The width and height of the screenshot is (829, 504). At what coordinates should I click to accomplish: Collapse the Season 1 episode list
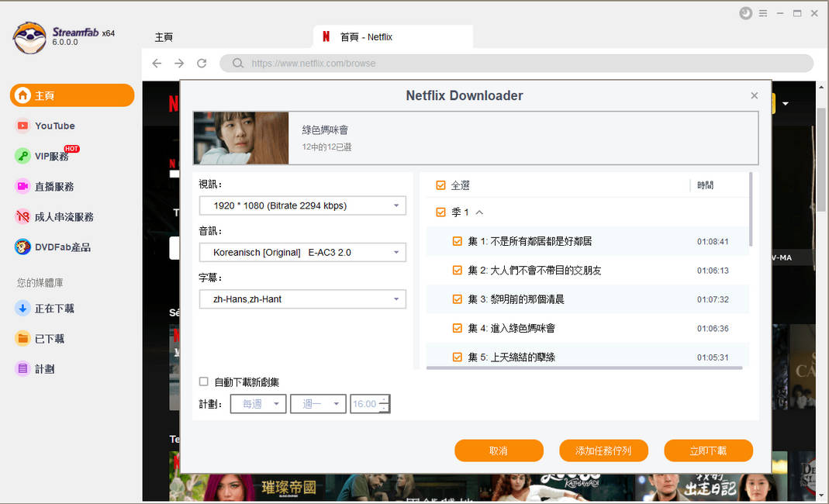tap(479, 212)
